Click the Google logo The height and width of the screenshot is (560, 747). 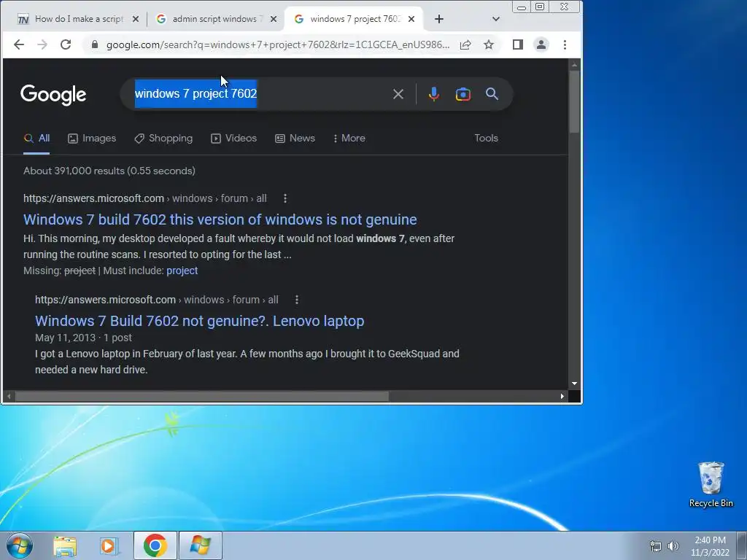[x=53, y=94]
